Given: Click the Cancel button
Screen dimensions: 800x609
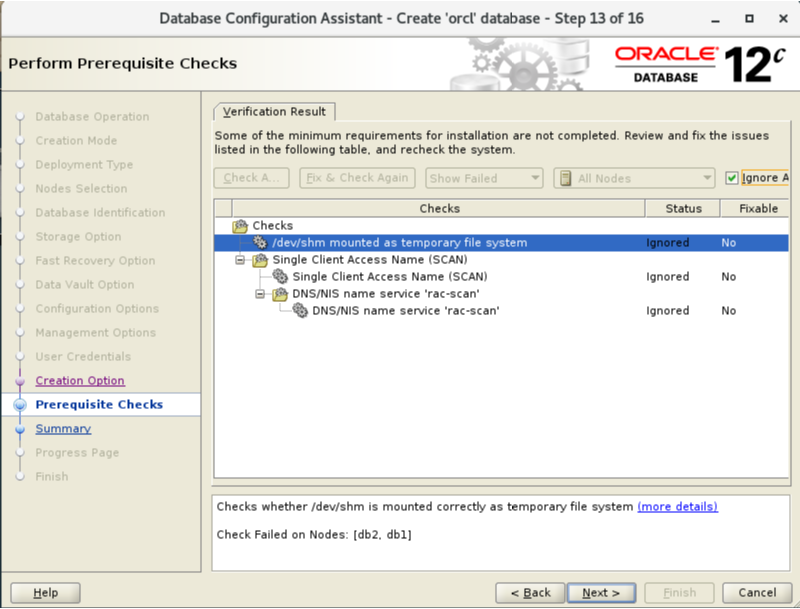Looking at the screenshot, I should [757, 593].
